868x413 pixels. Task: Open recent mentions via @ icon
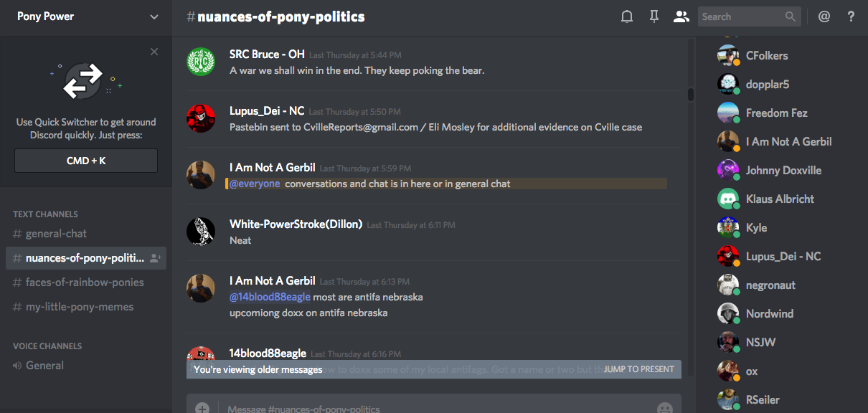824,16
